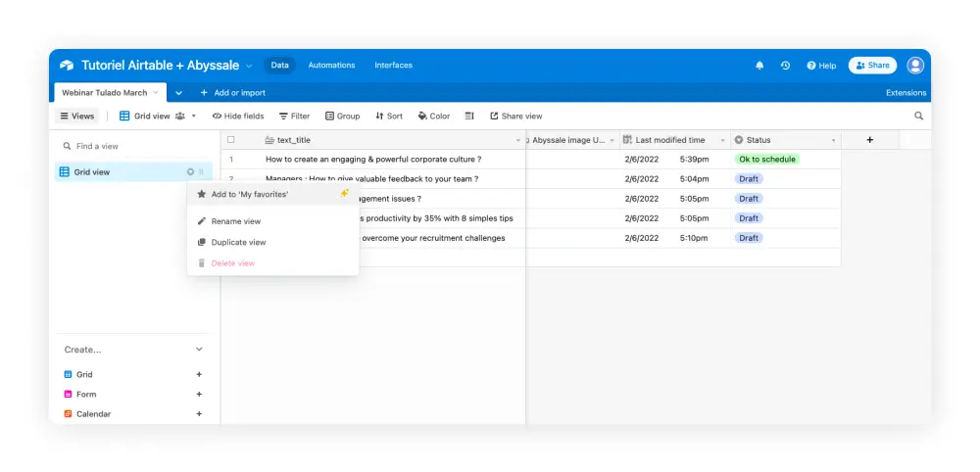This screenshot has width=980, height=472.
Task: Switch to the Interfaces tab
Action: (x=393, y=65)
